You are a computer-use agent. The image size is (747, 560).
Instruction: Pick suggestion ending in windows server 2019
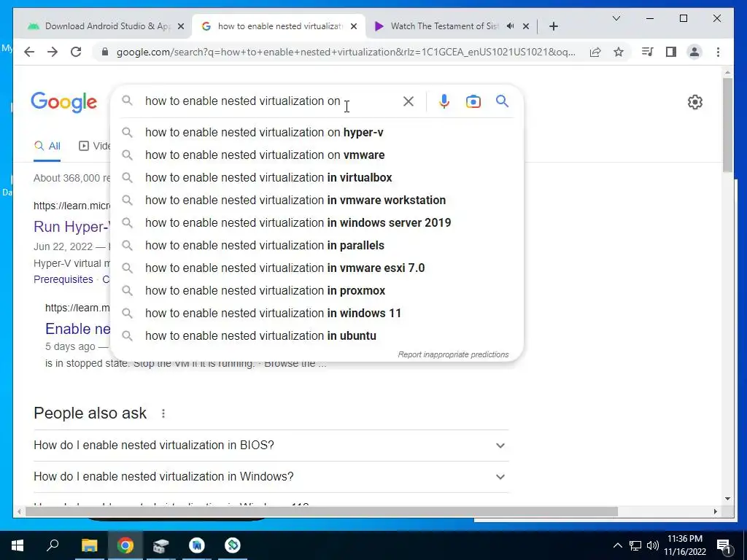pyautogui.click(x=317, y=223)
